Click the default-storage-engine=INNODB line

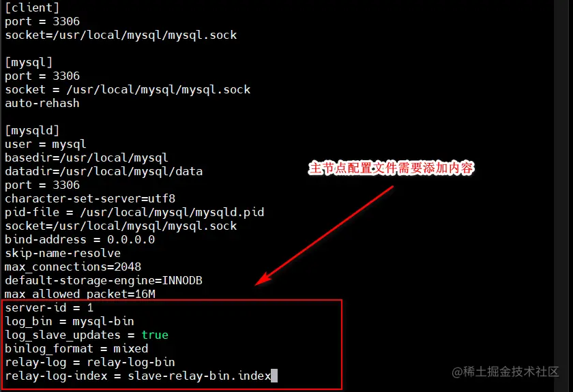104,281
